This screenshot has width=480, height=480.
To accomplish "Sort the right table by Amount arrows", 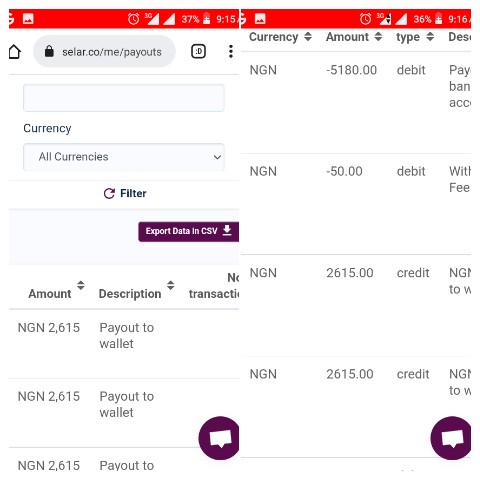I will 378,36.
